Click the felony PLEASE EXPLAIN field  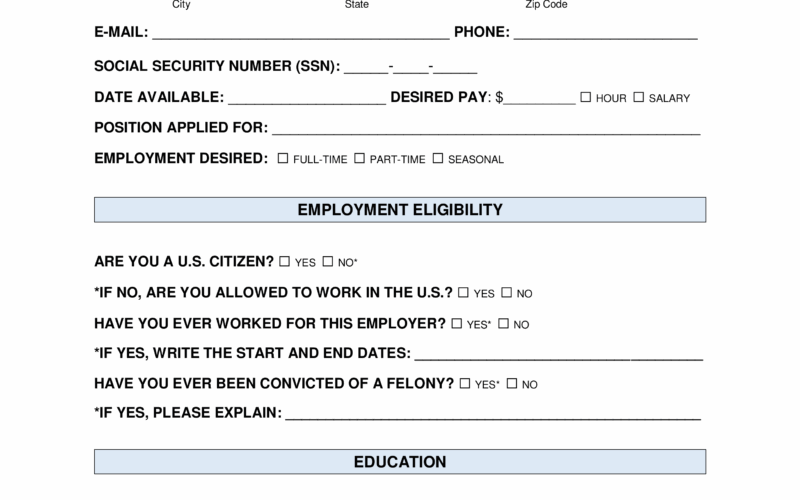[x=493, y=414]
